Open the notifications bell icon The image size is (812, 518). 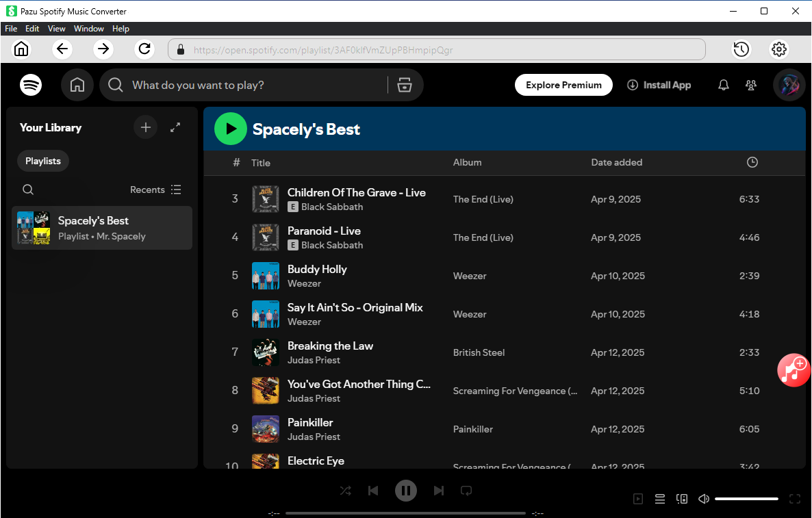(723, 85)
